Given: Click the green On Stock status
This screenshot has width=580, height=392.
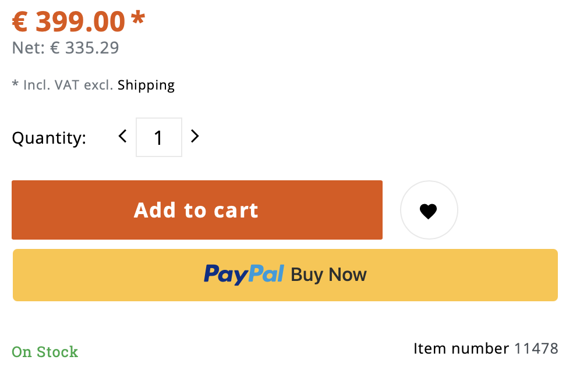Looking at the screenshot, I should (x=45, y=352).
